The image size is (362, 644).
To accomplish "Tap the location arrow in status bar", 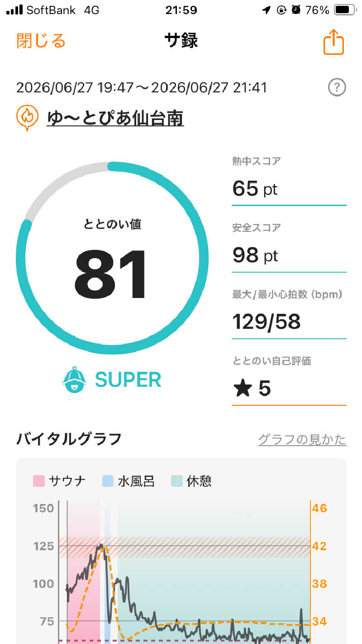I will [267, 10].
